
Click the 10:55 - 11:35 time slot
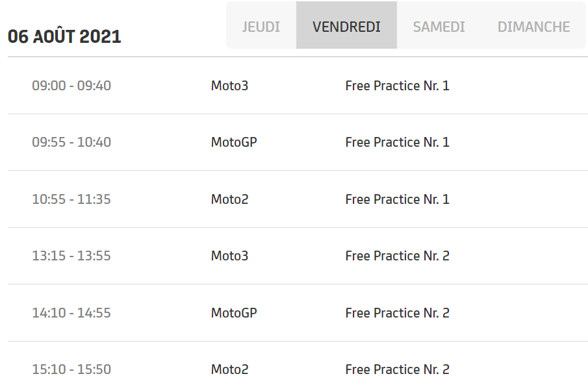coord(71,199)
